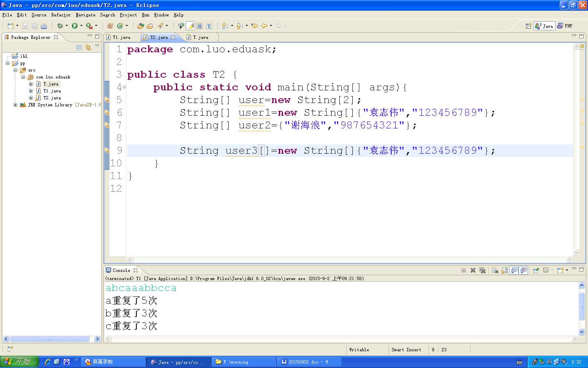Jump to Next Annotation icon

pyautogui.click(x=225, y=26)
